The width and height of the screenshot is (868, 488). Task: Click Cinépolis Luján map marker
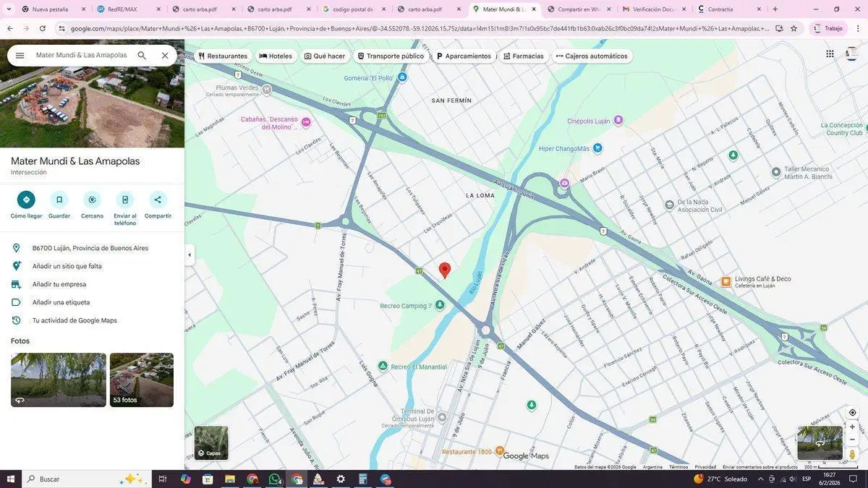pyautogui.click(x=618, y=121)
